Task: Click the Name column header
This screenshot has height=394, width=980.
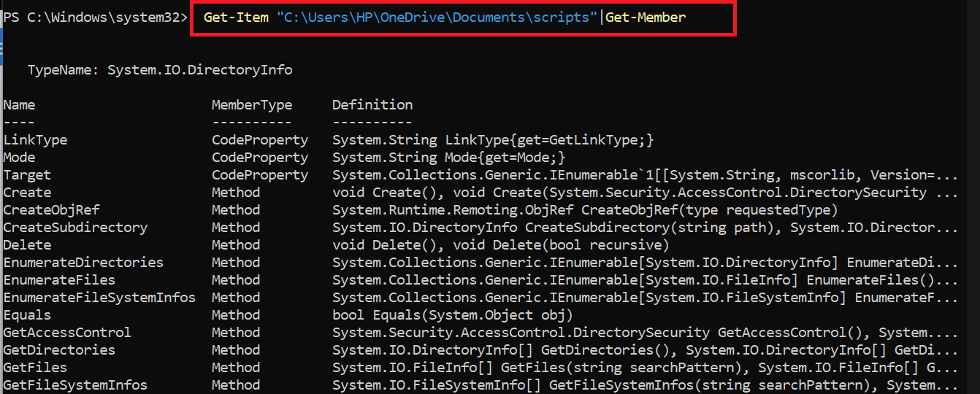Action: 19,105
